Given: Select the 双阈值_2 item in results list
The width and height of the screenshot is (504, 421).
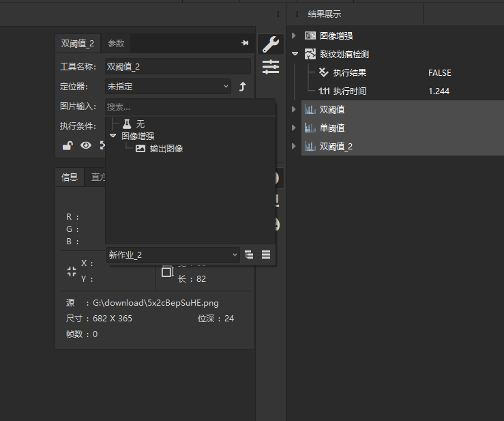Looking at the screenshot, I should [336, 146].
